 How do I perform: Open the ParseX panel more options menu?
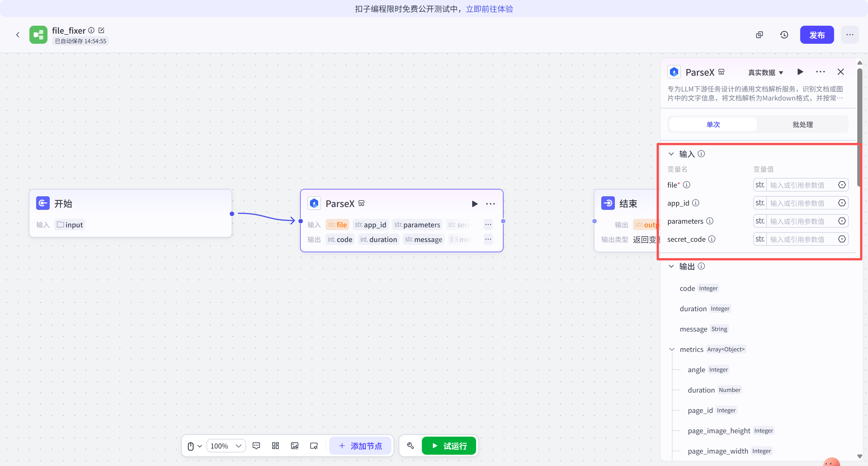(821, 72)
